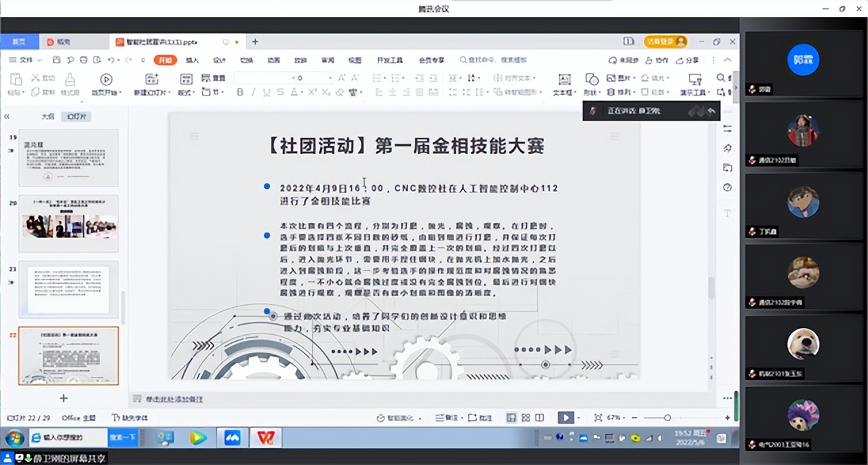
Task: Click the 查找 magnifier search icon
Action: pyautogui.click(x=720, y=77)
